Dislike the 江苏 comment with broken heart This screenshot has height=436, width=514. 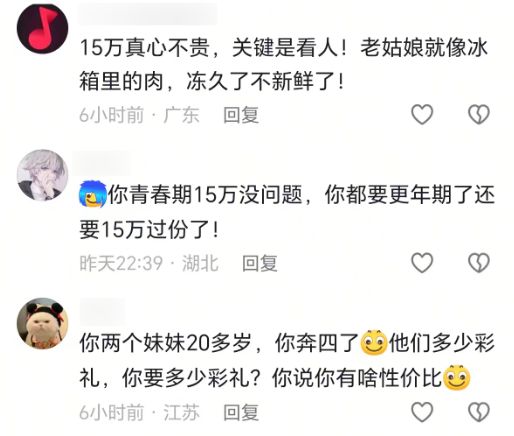click(x=479, y=412)
